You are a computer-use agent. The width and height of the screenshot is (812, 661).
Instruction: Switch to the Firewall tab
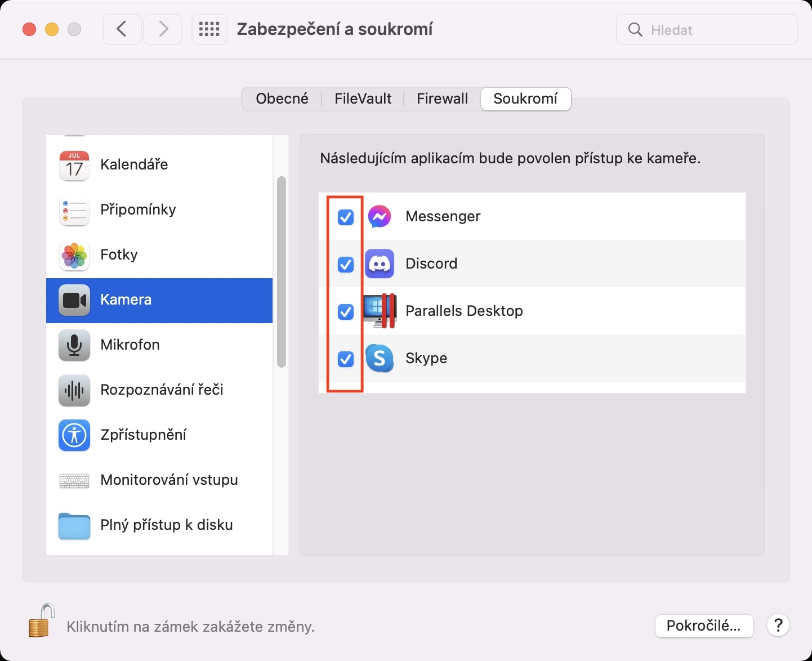[442, 99]
